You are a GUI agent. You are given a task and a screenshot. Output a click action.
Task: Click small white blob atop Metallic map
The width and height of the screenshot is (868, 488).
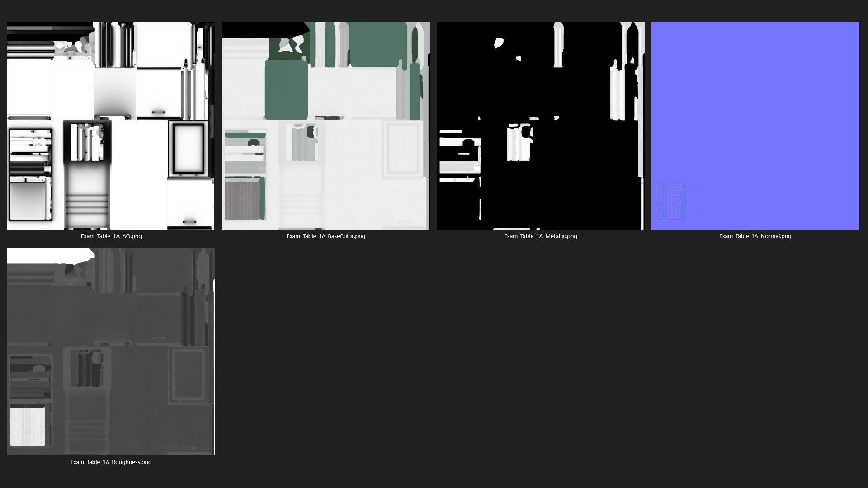(499, 43)
